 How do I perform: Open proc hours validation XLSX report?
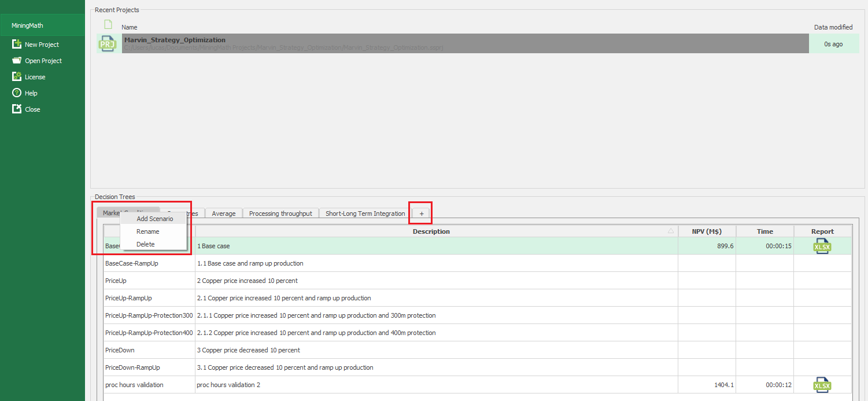[x=822, y=385]
